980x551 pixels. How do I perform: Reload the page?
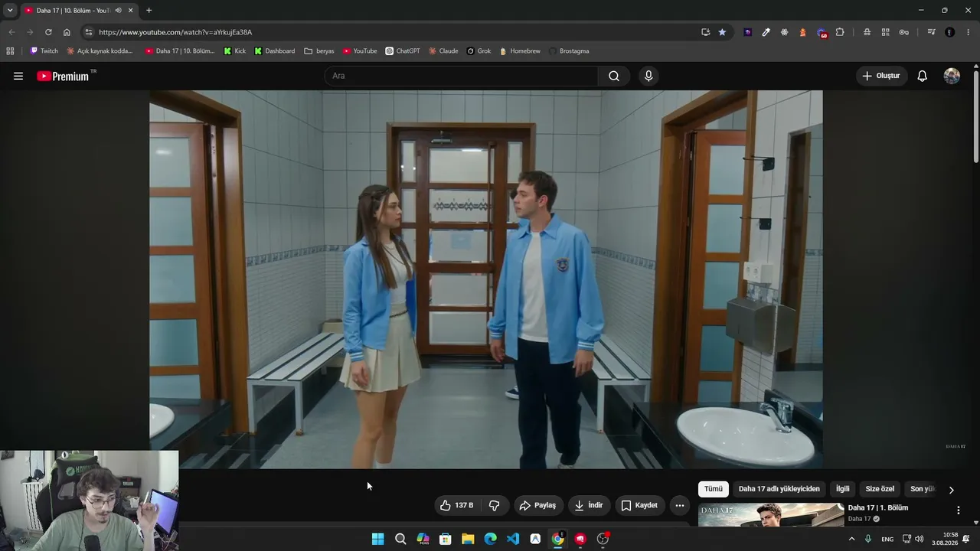point(48,32)
